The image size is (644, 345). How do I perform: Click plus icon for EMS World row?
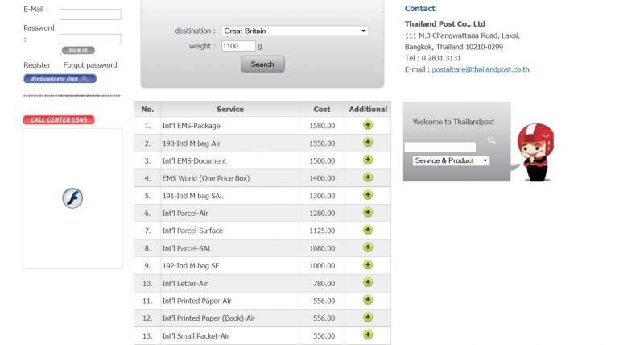368,177
